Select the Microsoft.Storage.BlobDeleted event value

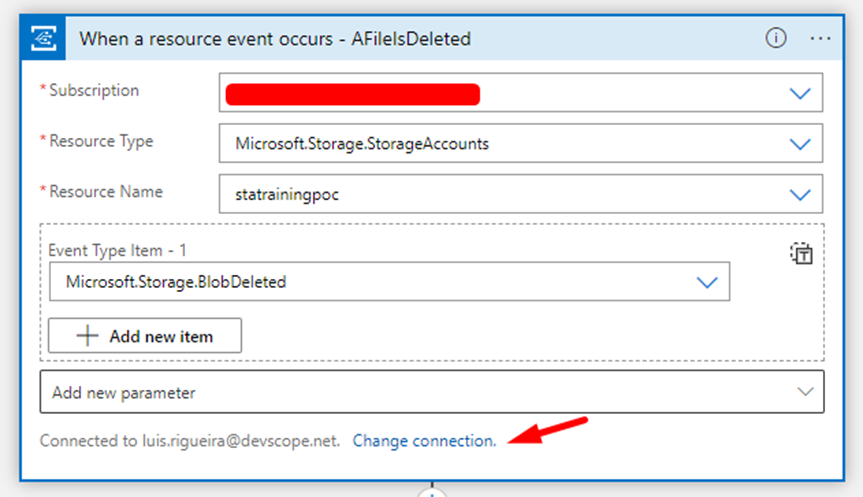coord(176,282)
